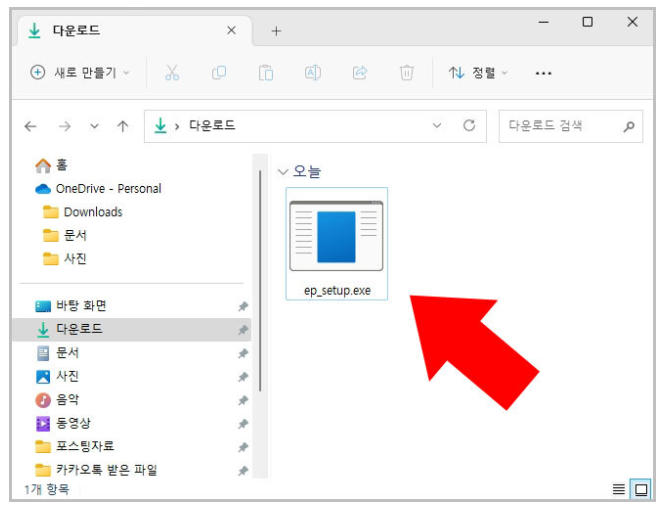Go up one folder level arrow
Screen dimensions: 661x510
coord(123,126)
